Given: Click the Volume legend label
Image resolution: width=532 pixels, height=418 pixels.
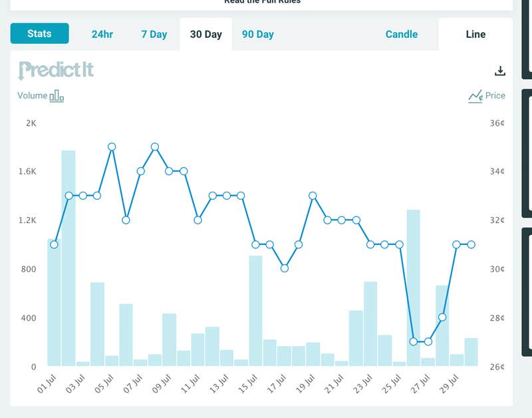Looking at the screenshot, I should click(32, 96).
